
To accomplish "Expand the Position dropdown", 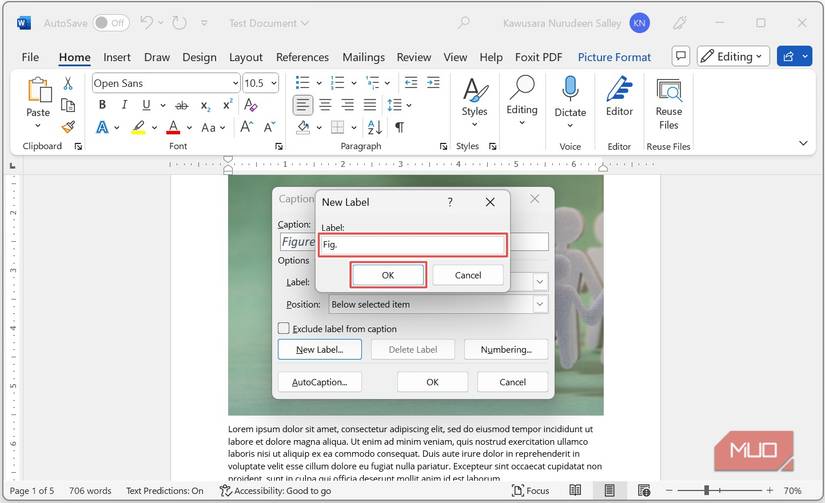I will [x=540, y=304].
